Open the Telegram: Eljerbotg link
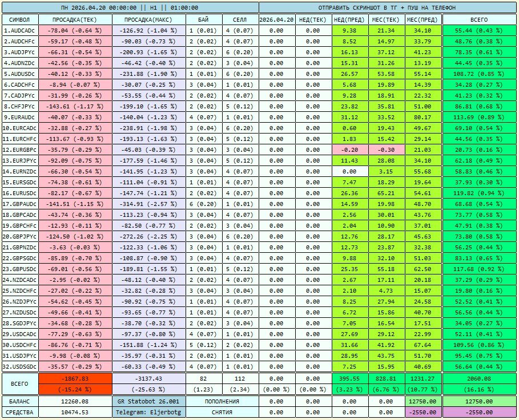Viewport: 519px width, 420px height. pos(148,412)
